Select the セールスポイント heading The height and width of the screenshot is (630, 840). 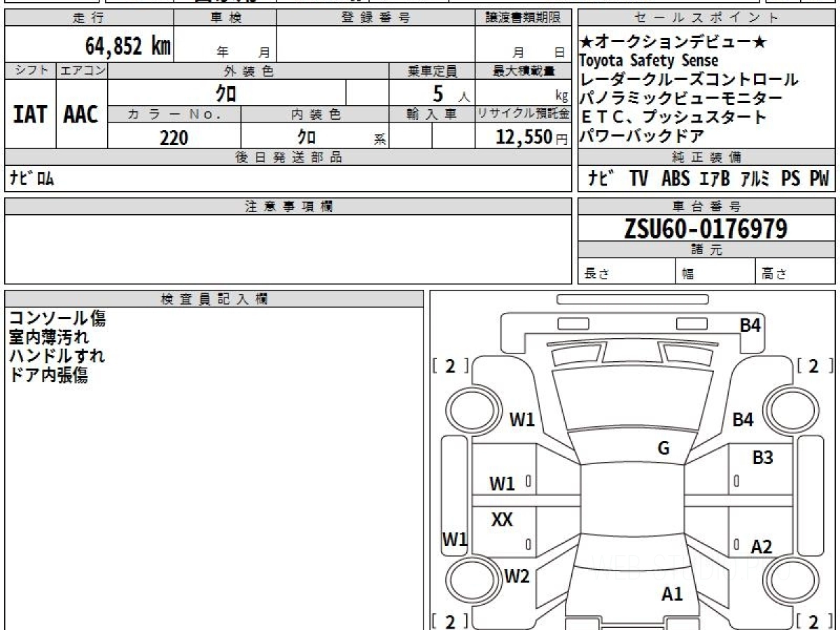706,18
